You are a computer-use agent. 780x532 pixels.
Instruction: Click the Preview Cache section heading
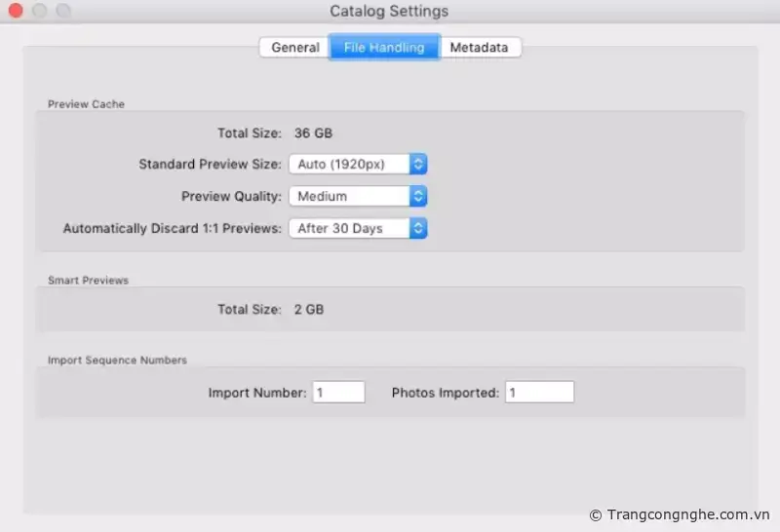click(86, 104)
